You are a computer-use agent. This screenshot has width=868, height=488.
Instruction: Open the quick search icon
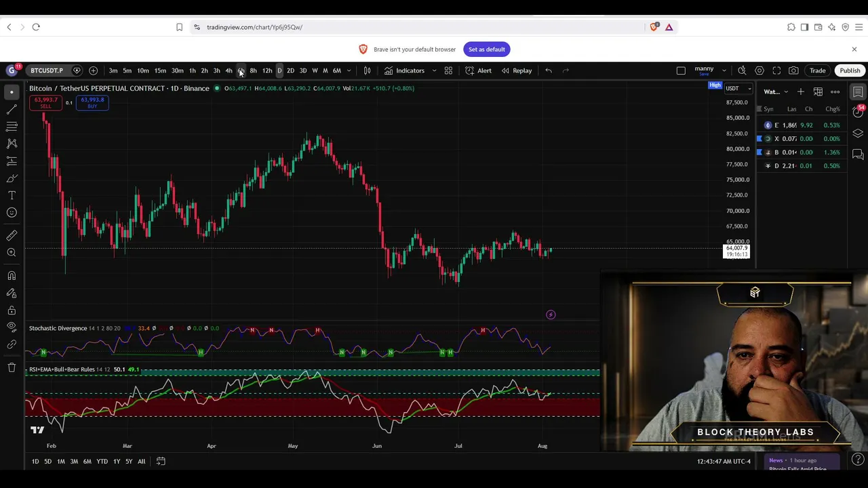point(743,70)
